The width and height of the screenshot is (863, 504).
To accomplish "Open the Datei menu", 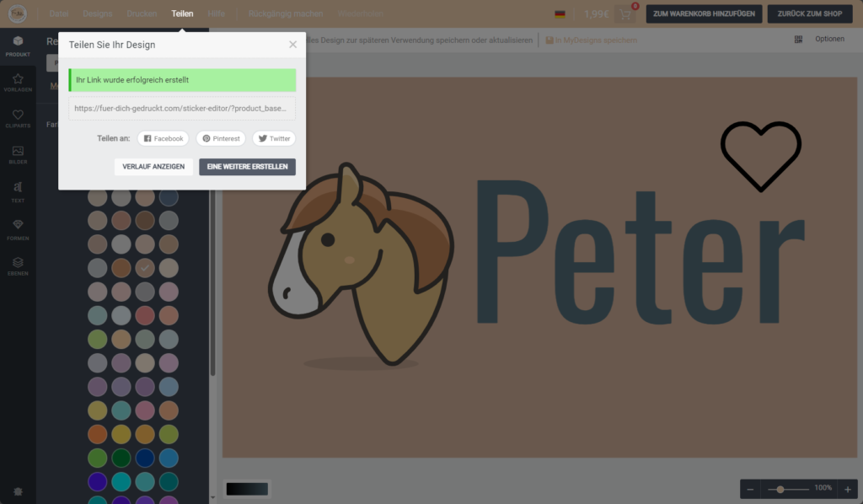I will coord(59,14).
